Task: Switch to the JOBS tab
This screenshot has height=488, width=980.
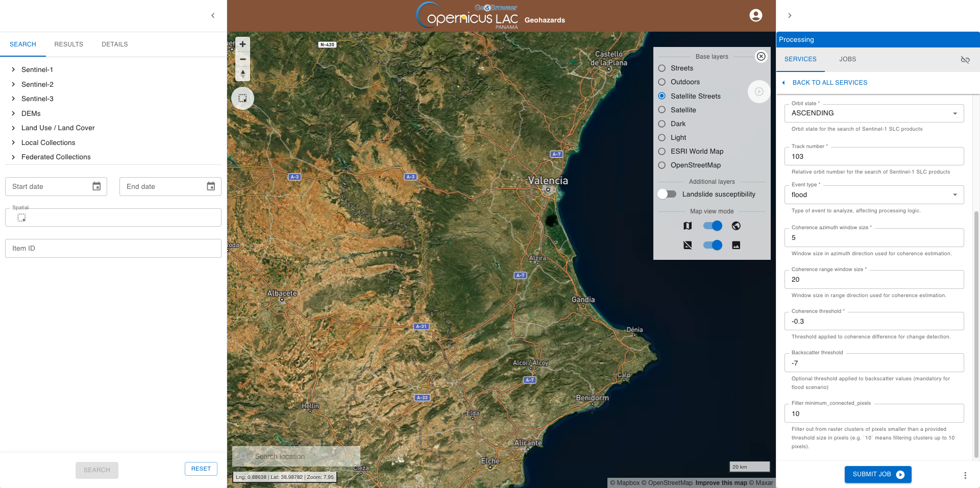Action: coord(847,59)
